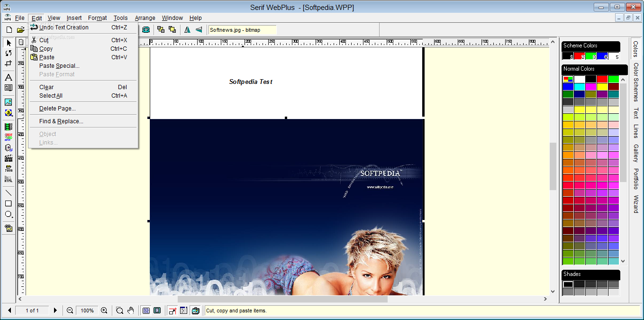Pick scheme color 3 green swatch
644x320 pixels.
point(590,56)
